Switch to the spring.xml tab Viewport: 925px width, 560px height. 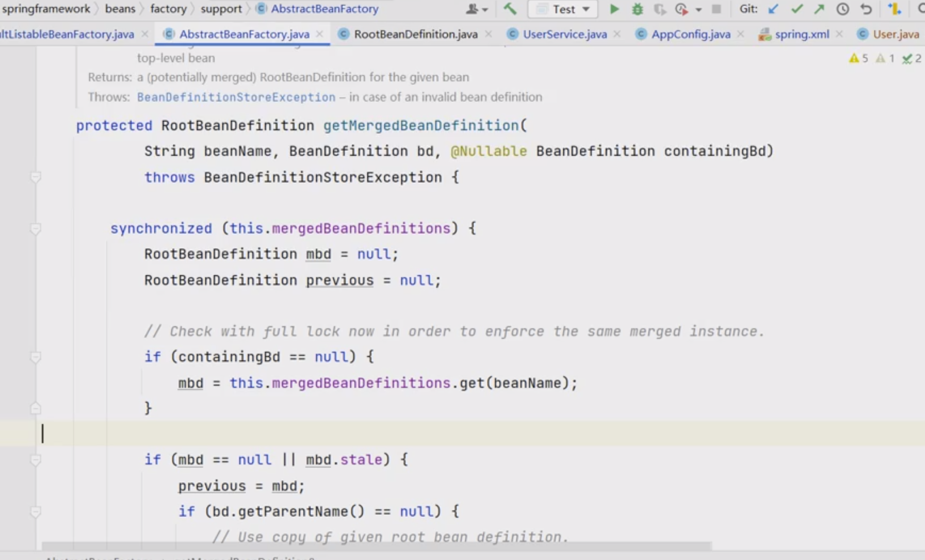(x=801, y=34)
